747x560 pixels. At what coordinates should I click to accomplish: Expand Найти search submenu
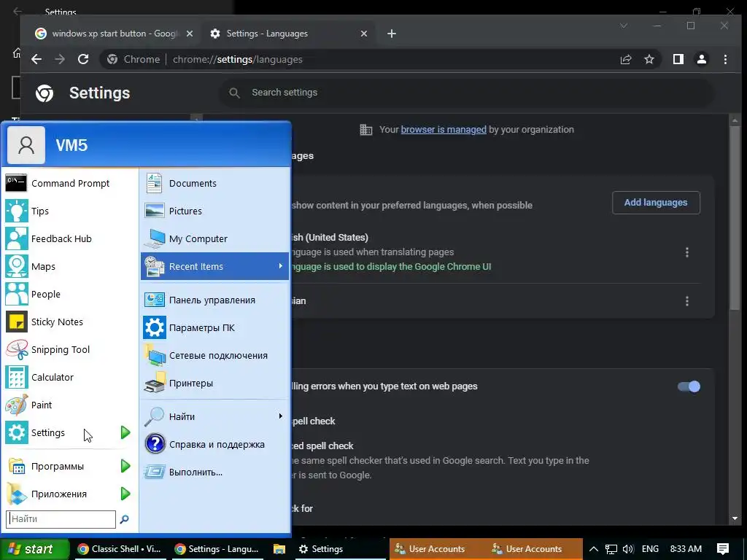(x=215, y=416)
